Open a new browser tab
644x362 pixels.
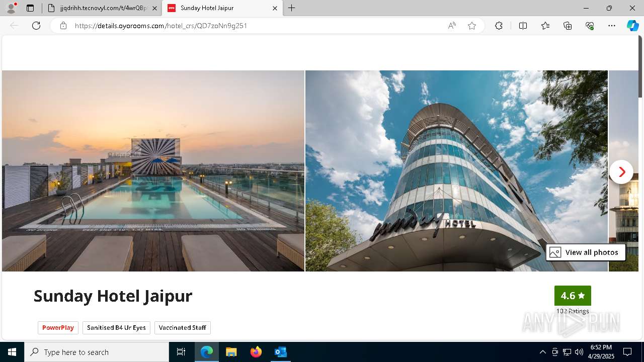[292, 8]
